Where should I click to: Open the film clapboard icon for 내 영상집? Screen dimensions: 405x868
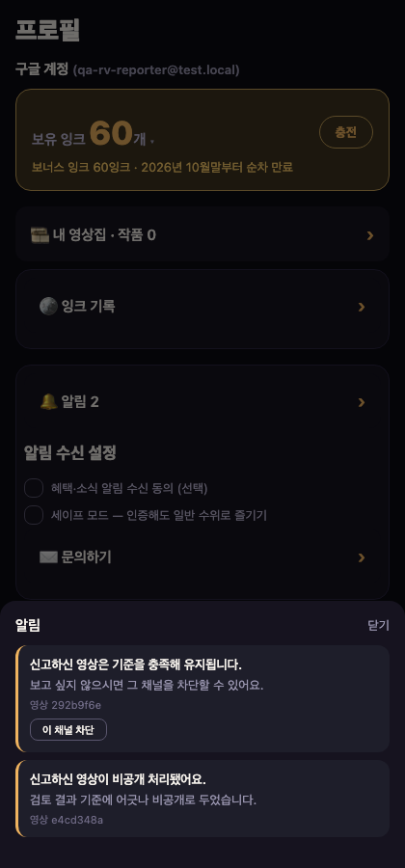[x=40, y=235]
